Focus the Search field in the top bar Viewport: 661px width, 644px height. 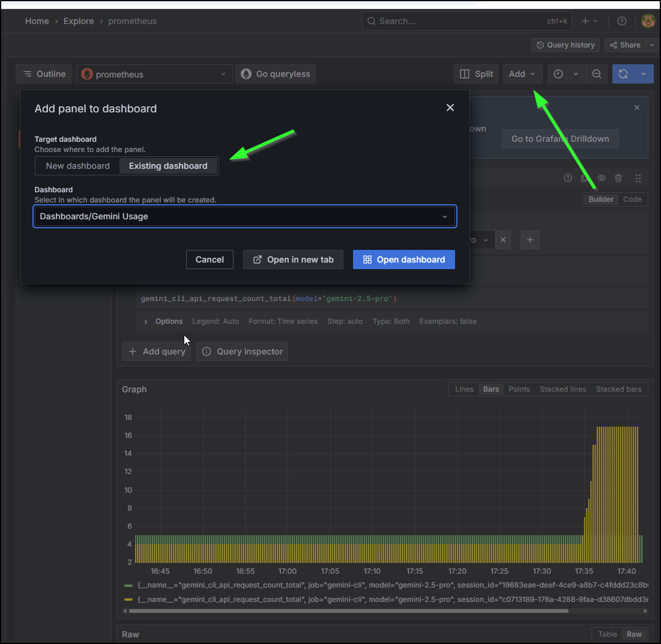coord(466,21)
